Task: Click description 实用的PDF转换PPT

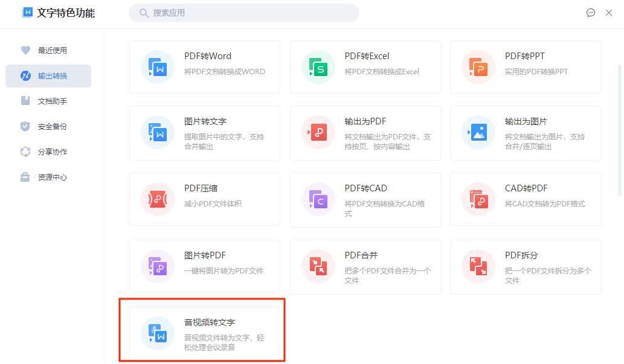Action: click(x=536, y=72)
